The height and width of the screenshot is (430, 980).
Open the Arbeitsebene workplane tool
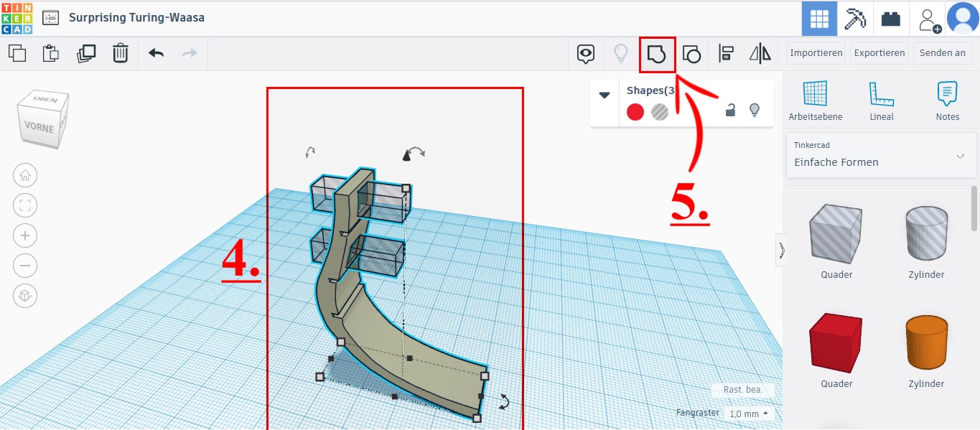(x=815, y=101)
